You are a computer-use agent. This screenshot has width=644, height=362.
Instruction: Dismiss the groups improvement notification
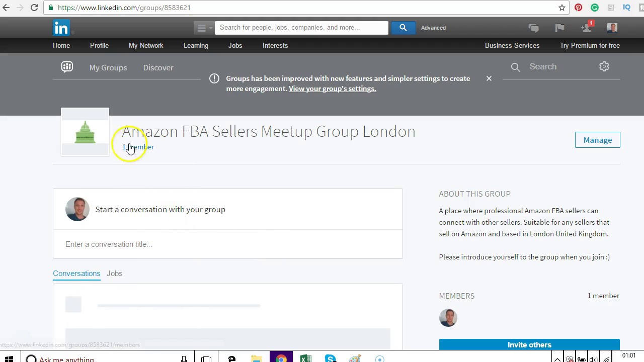tap(489, 78)
